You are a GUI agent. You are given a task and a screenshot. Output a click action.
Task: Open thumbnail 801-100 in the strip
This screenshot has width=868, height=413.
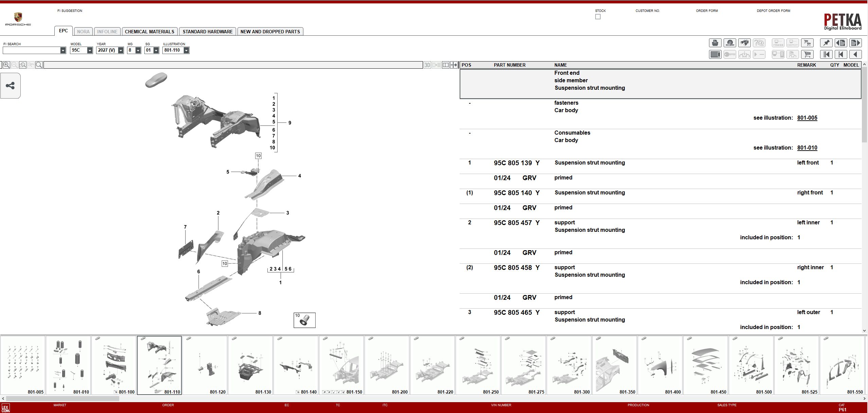(114, 365)
